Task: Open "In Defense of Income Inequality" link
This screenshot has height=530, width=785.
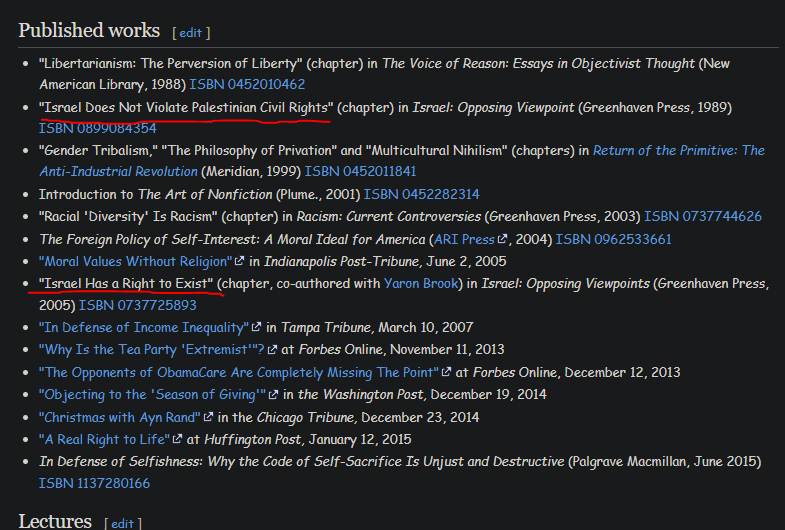Action: click(x=144, y=327)
